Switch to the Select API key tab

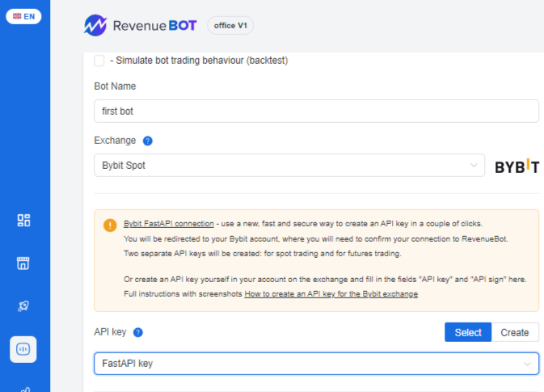tap(468, 332)
